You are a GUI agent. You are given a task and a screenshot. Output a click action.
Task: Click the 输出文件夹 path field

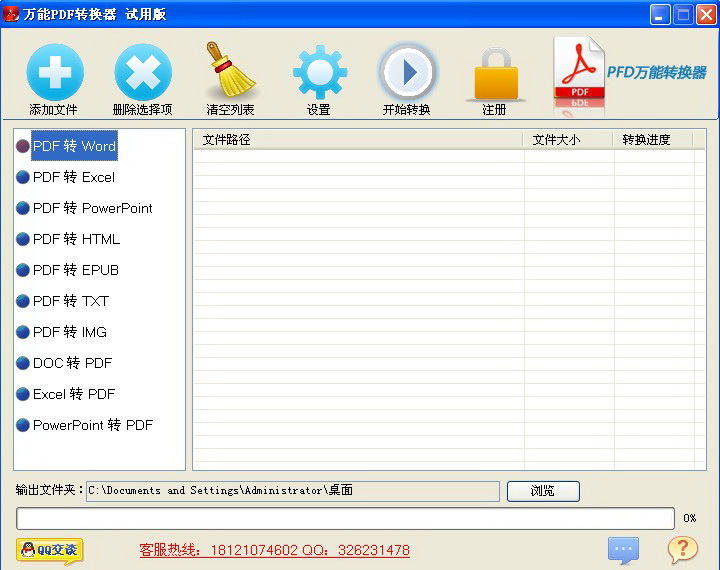click(x=293, y=491)
